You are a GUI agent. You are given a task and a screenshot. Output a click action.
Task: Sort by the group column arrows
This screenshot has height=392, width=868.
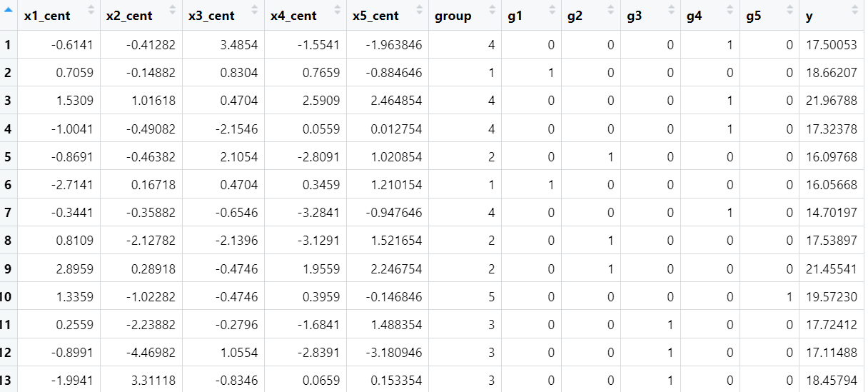pyautogui.click(x=492, y=10)
